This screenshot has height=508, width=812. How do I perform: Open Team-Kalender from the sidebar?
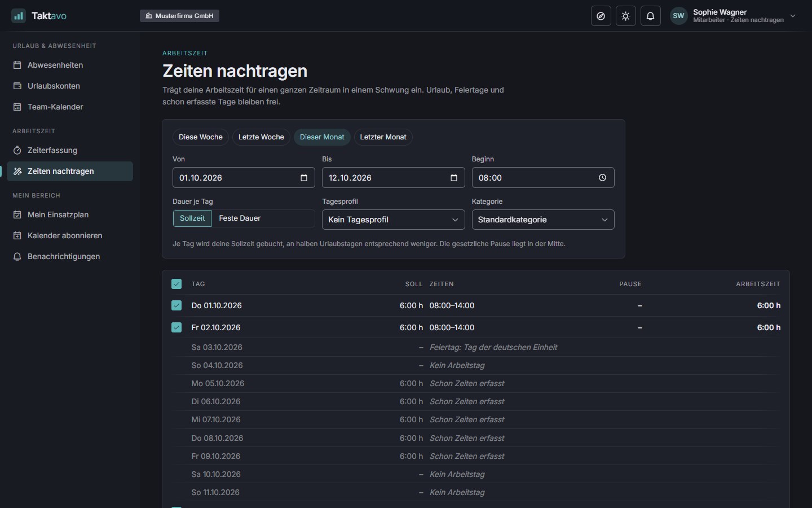point(70,107)
